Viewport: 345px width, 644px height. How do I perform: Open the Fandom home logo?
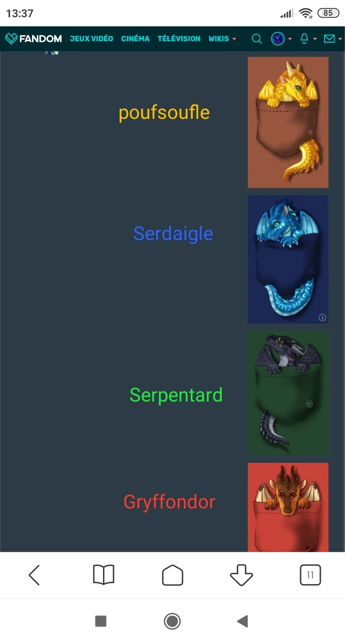pos(34,39)
